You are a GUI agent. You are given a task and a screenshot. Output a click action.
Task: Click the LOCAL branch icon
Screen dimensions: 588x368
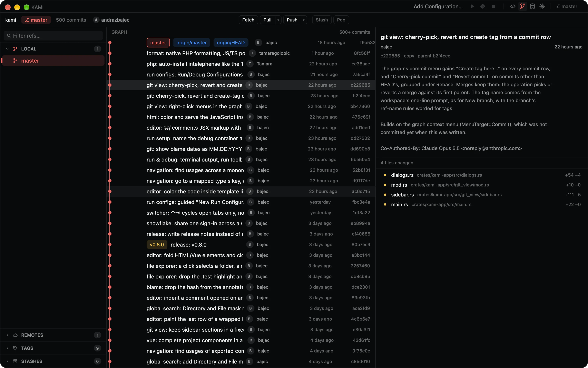(x=15, y=49)
